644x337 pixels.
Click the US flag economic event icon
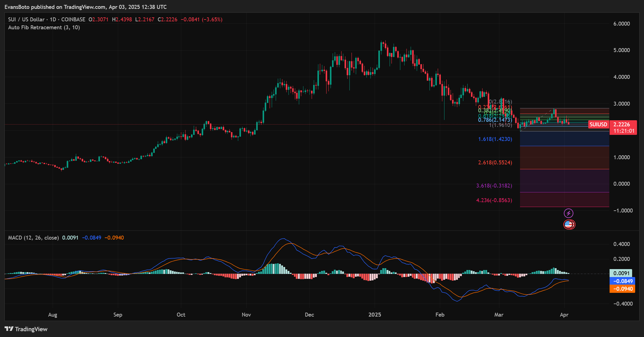pos(569,224)
